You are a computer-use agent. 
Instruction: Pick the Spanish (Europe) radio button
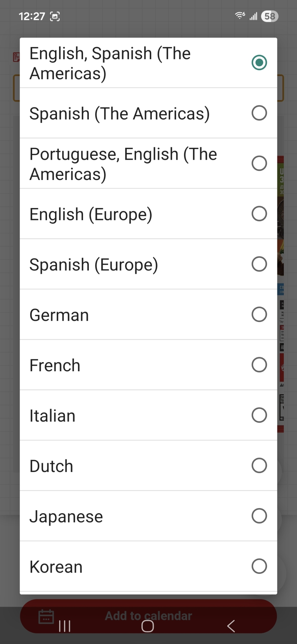click(x=259, y=264)
